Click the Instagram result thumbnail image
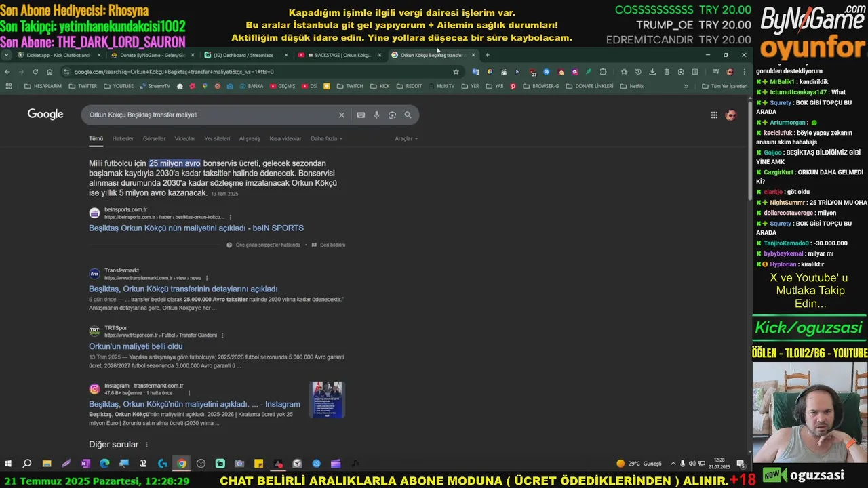The image size is (868, 488). coord(327,400)
